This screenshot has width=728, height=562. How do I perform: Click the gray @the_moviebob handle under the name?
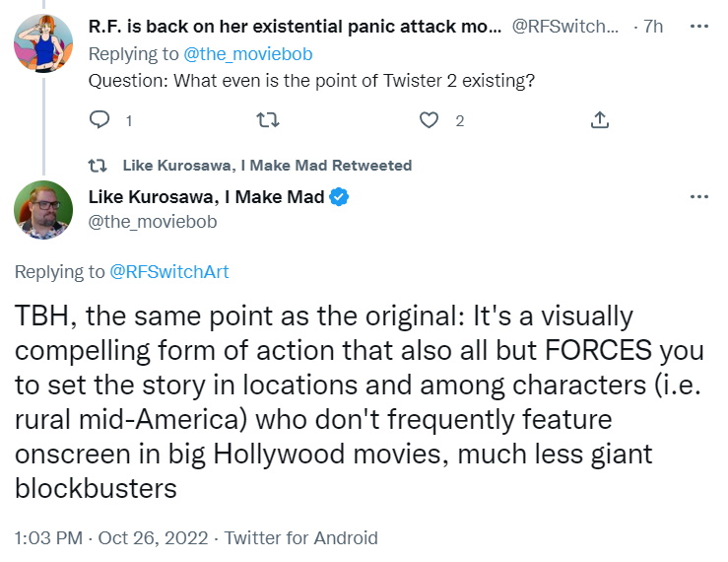[153, 222]
